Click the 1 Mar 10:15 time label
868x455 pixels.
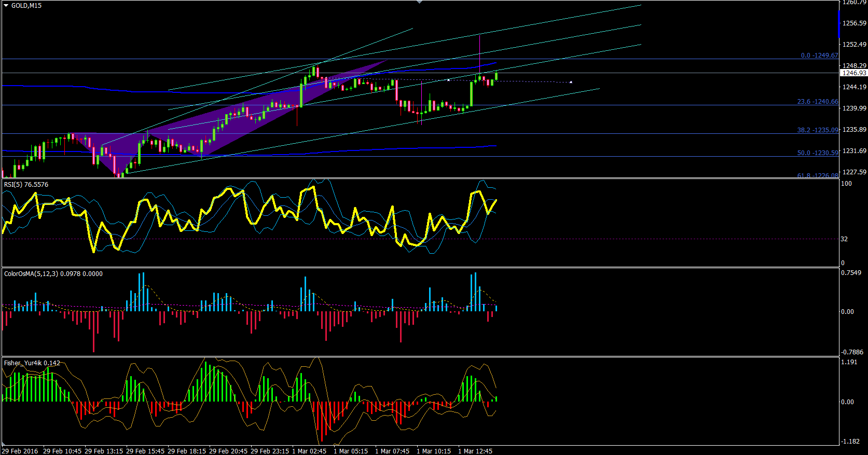pyautogui.click(x=434, y=451)
